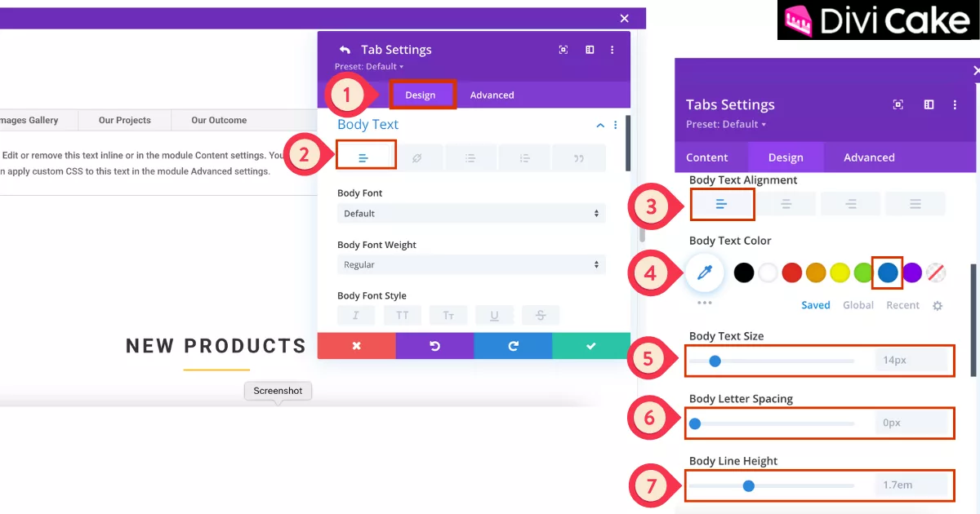Open Preset: Default dropdown in Tab Settings
This screenshot has height=514, width=980.
369,67
